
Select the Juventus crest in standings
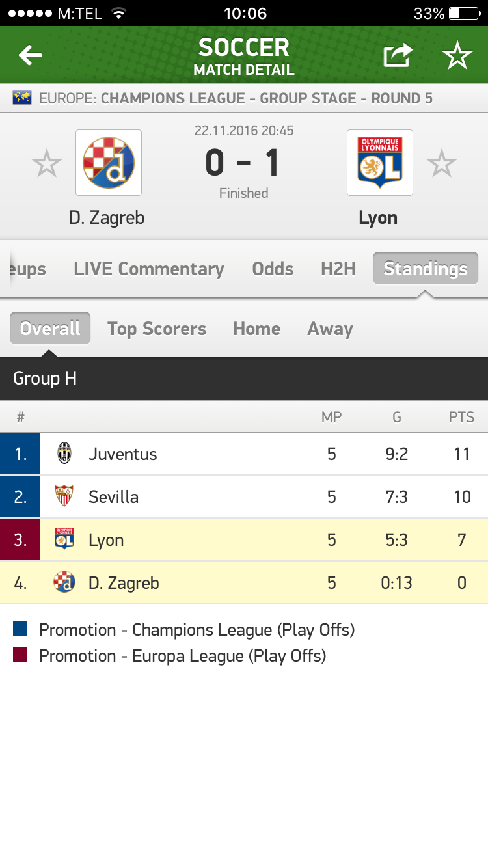[64, 454]
